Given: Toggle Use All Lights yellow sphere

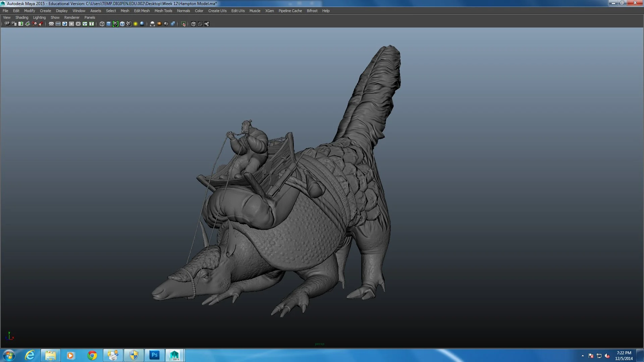Looking at the screenshot, I should (x=136, y=24).
